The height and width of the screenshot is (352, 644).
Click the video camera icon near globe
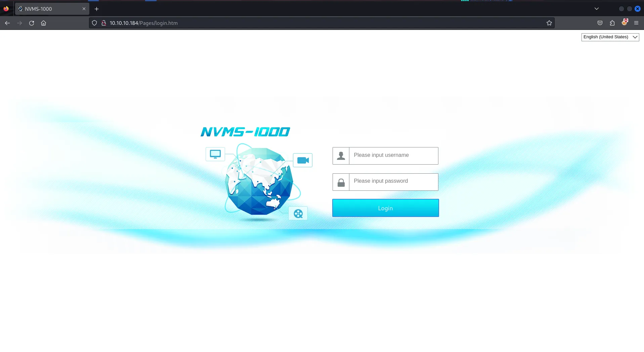point(303,160)
